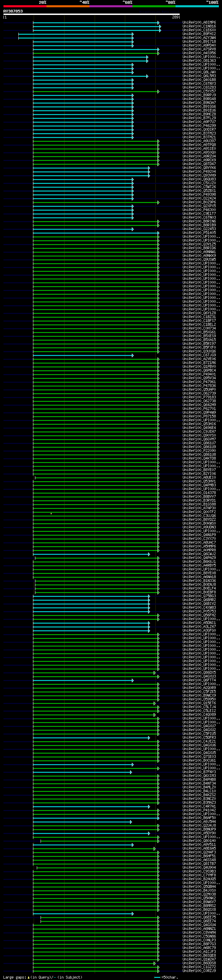Click hit label UniRef100_C9JEH7
This screenshot has width=222, height=980.
[x=199, y=431]
